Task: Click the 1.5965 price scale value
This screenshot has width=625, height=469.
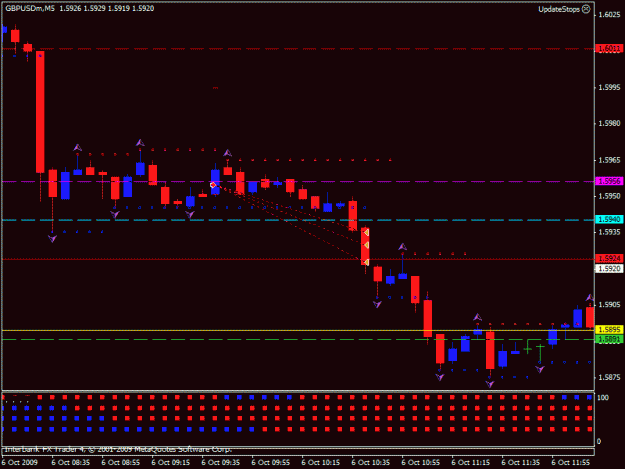Action: (609, 160)
